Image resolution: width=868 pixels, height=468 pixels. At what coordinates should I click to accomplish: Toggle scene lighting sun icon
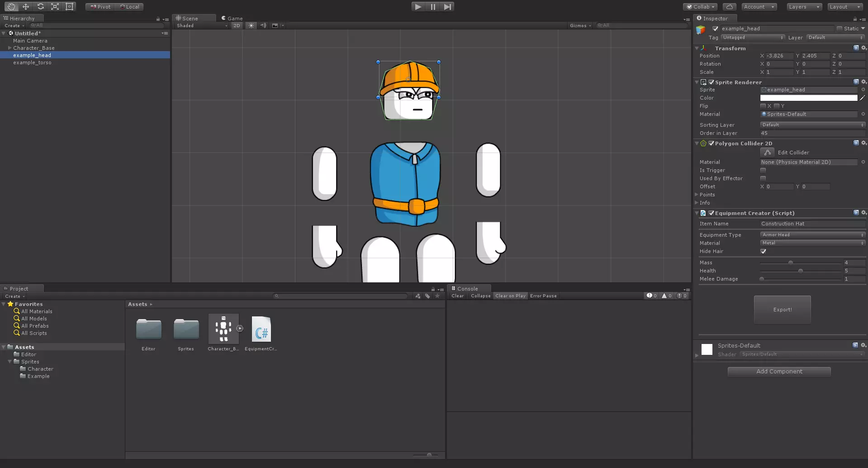(x=251, y=26)
